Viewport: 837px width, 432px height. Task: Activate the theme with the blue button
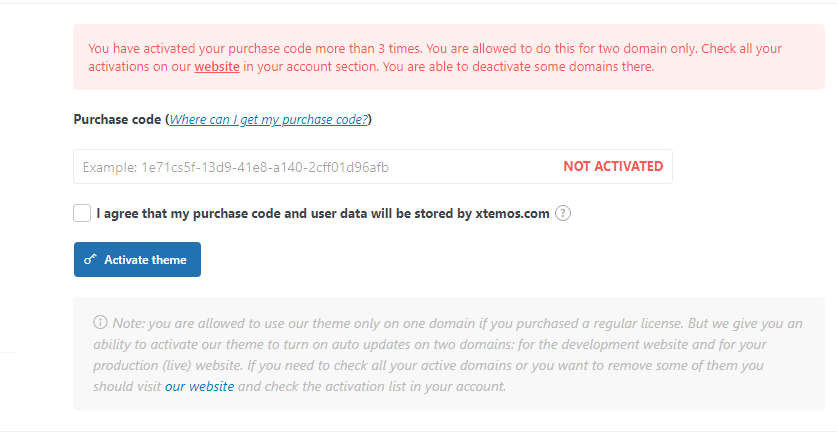tap(137, 260)
